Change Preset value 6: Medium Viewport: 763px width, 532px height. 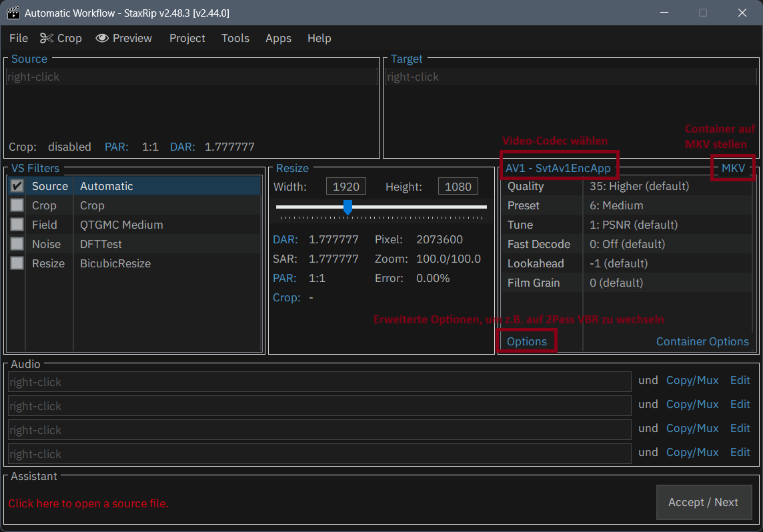[x=616, y=206]
